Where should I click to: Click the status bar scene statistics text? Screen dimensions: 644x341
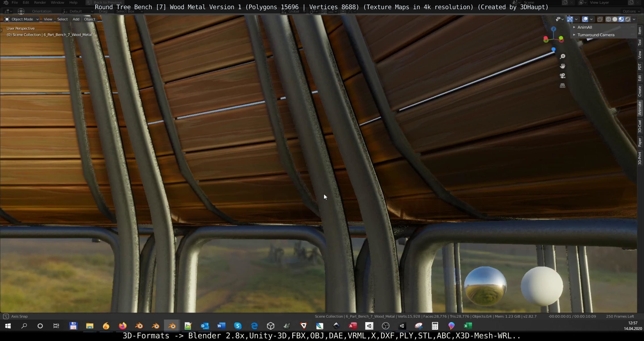click(x=426, y=316)
